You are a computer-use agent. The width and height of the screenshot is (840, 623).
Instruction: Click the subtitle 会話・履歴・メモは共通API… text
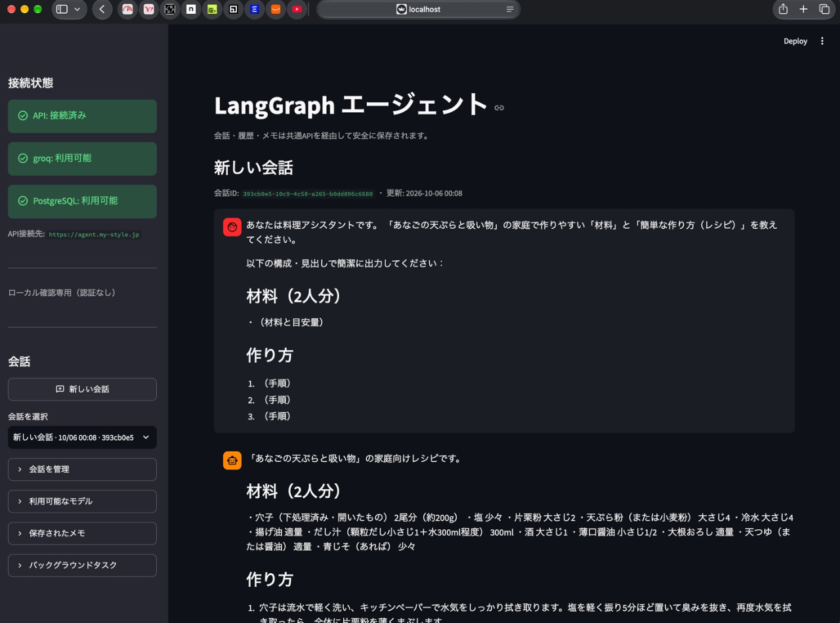(322, 136)
